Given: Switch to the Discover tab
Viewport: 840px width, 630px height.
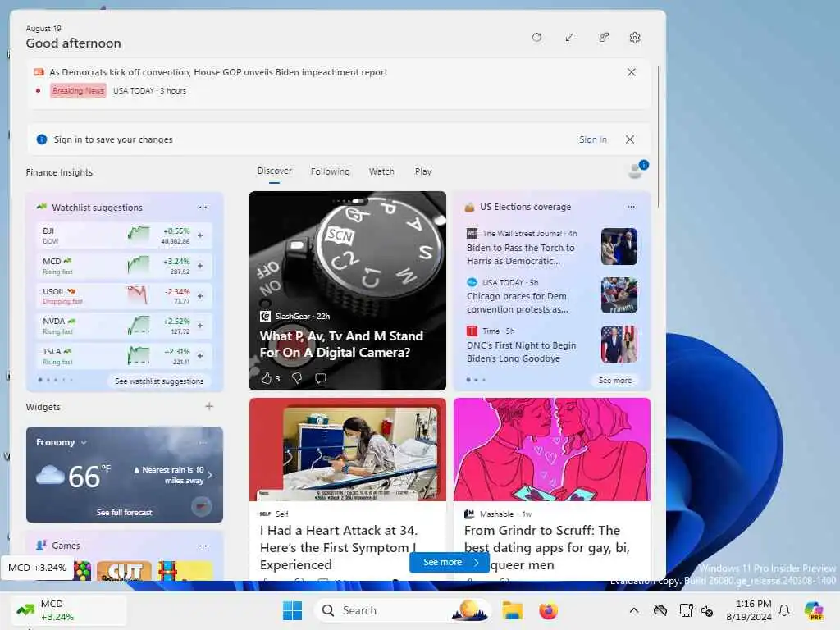Looking at the screenshot, I should click(x=274, y=171).
